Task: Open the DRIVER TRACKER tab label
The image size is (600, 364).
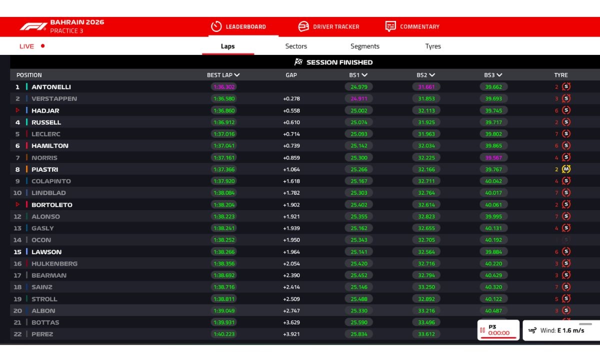Action: [x=336, y=27]
